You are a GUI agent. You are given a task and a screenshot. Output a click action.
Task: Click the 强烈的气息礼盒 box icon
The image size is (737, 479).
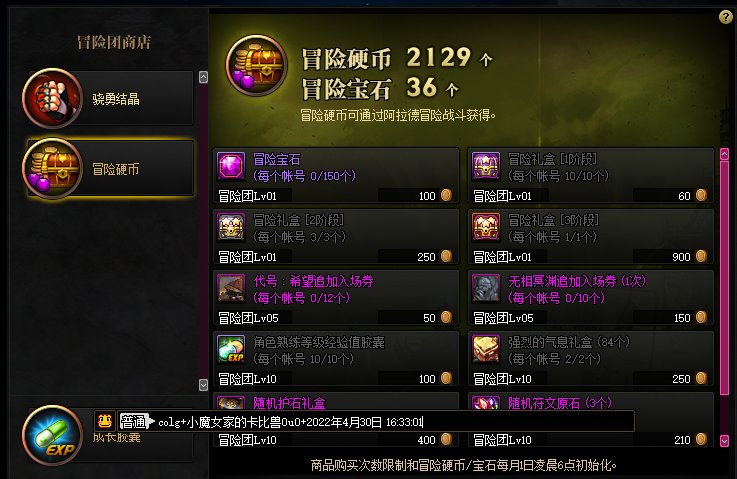(486, 349)
